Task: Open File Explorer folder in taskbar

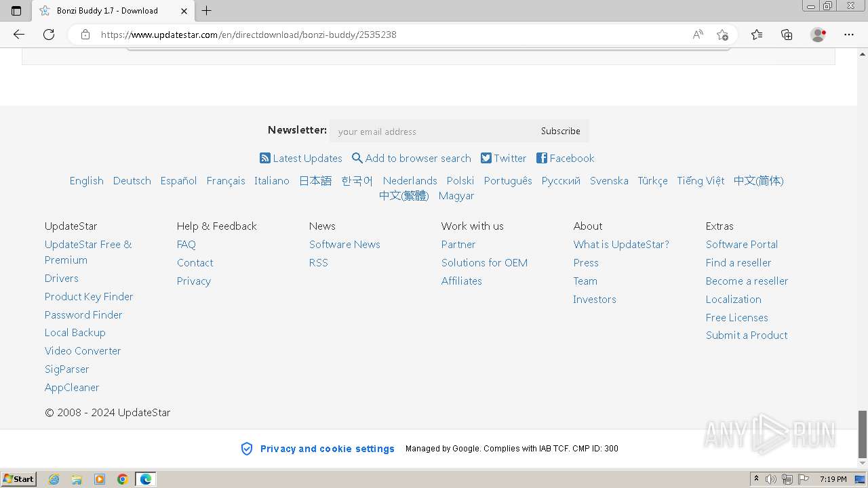Action: [77, 479]
